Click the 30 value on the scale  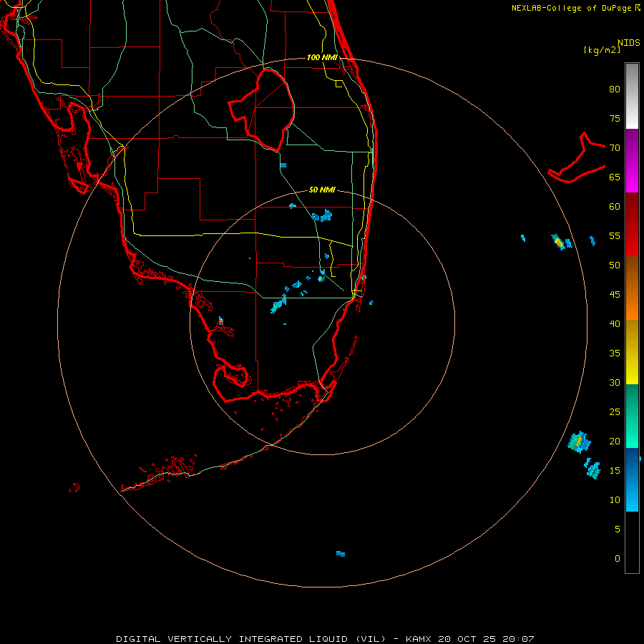point(615,383)
